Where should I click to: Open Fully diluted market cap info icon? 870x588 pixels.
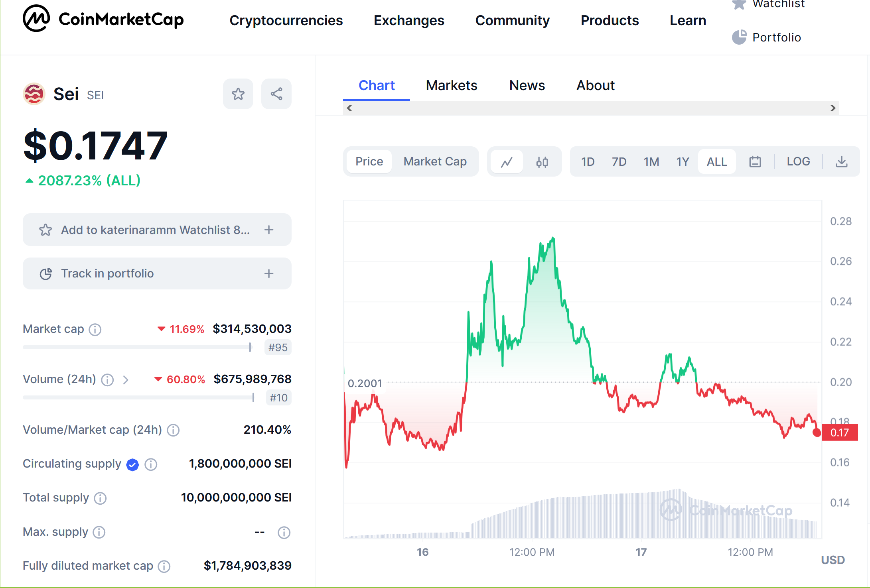click(164, 566)
